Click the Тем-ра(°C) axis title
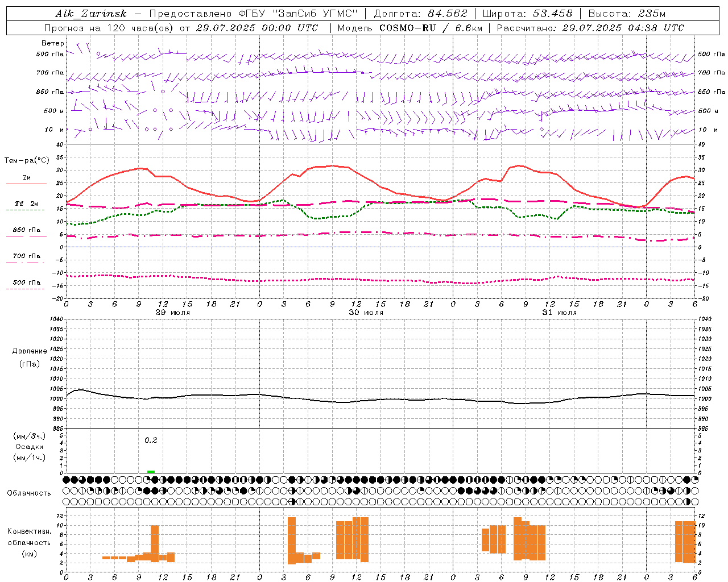This screenshot has height=582, width=728. point(27,161)
